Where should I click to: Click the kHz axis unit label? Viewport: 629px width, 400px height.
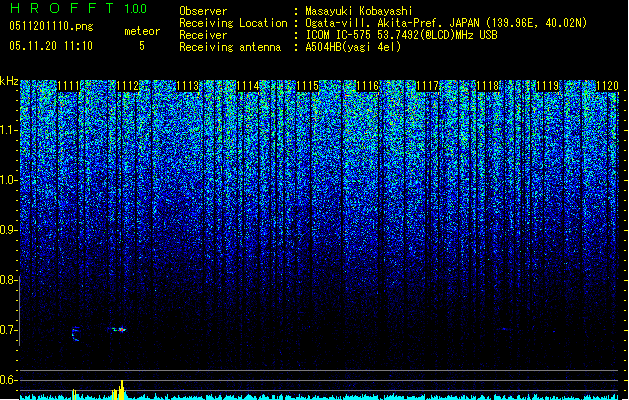[x=9, y=81]
